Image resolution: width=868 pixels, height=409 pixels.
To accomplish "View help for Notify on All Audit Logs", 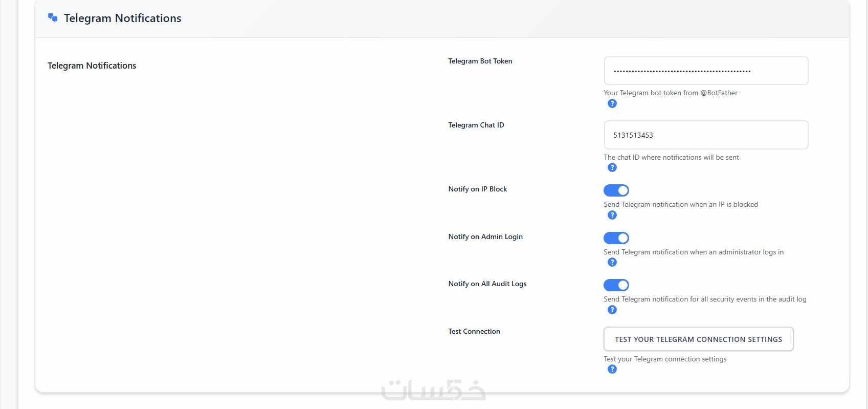I will point(612,310).
